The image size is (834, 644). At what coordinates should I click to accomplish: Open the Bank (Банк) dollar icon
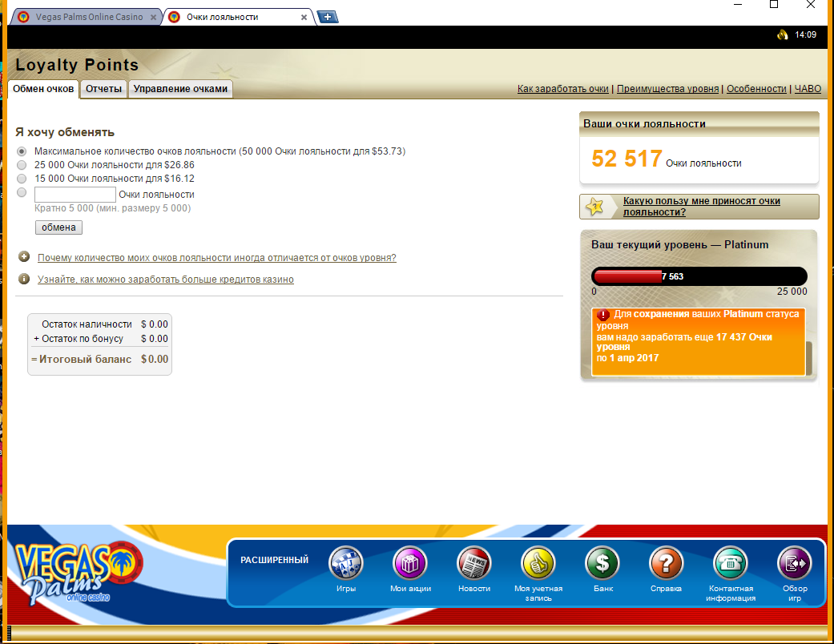click(602, 563)
